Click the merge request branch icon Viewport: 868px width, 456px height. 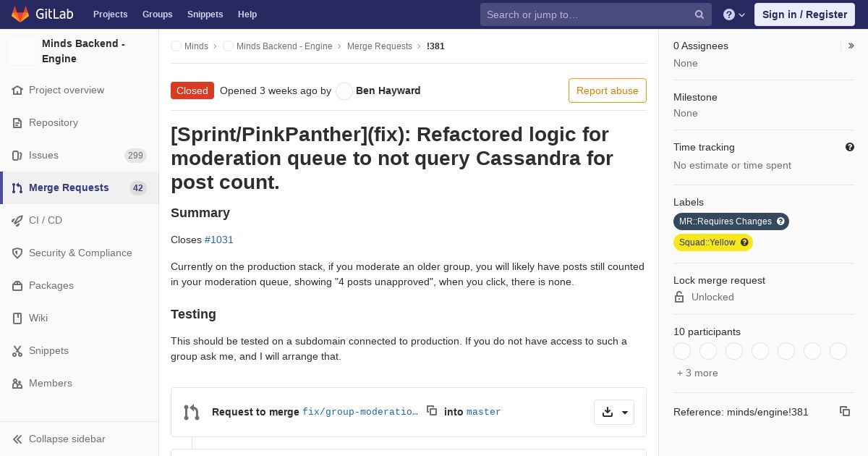click(192, 413)
